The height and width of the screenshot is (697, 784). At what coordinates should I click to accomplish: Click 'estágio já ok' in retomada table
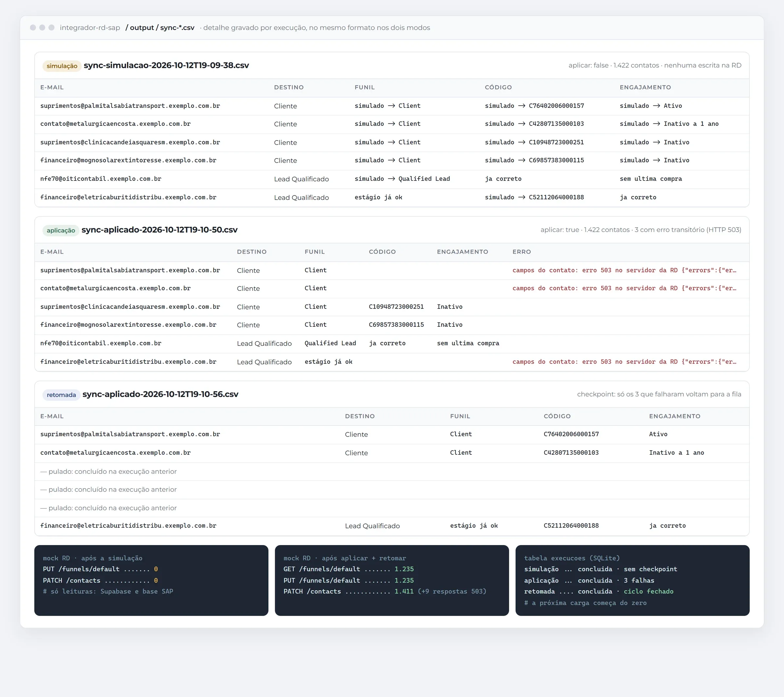click(x=474, y=525)
